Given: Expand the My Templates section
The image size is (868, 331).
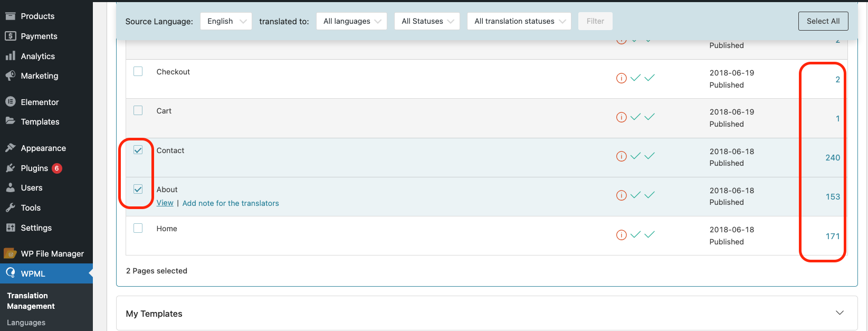Looking at the screenshot, I should (840, 313).
